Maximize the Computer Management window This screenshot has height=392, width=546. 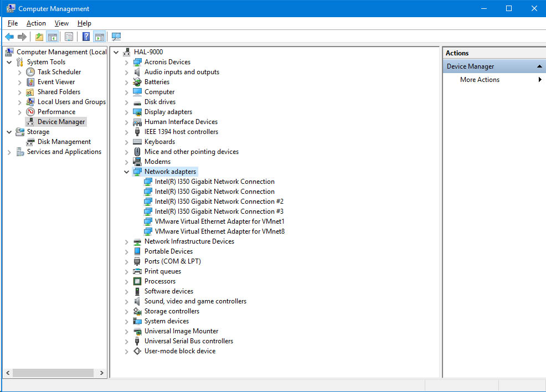509,8
